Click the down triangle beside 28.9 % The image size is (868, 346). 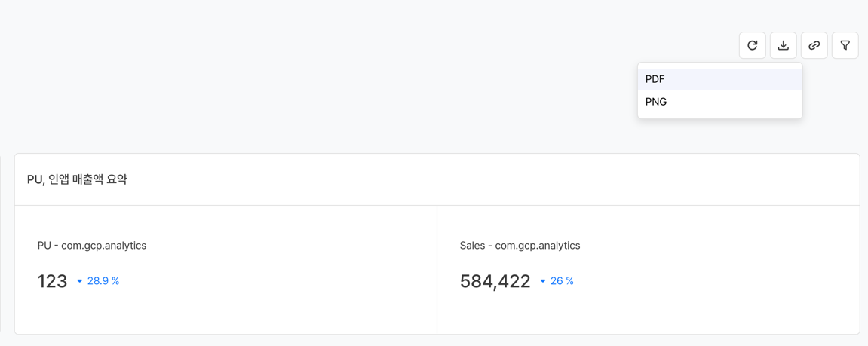tap(80, 281)
